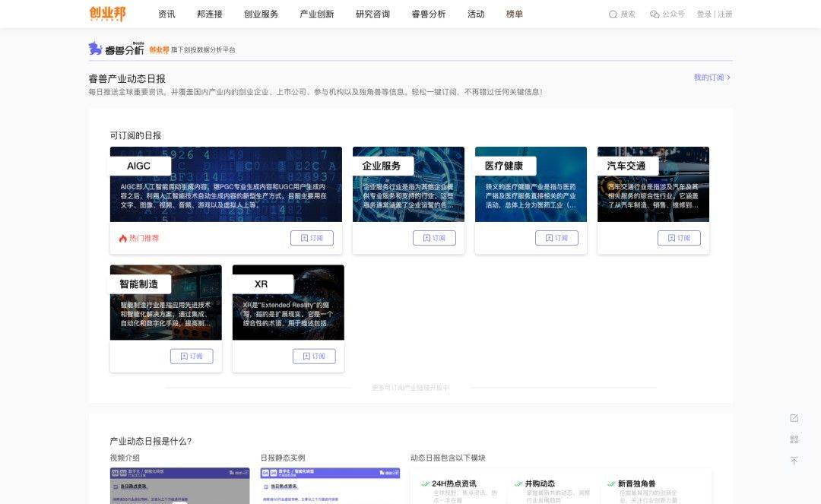Click the back-to-top arrow icon

[794, 460]
